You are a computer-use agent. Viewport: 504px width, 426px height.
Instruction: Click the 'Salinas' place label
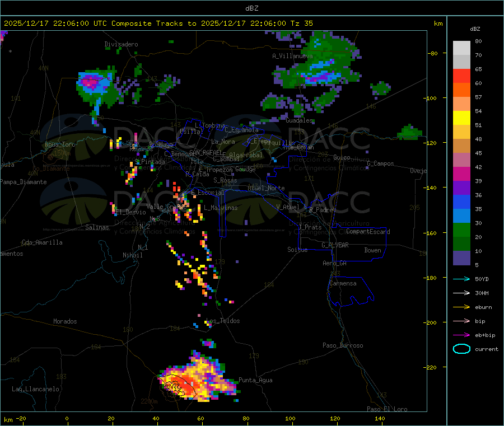[97, 227]
